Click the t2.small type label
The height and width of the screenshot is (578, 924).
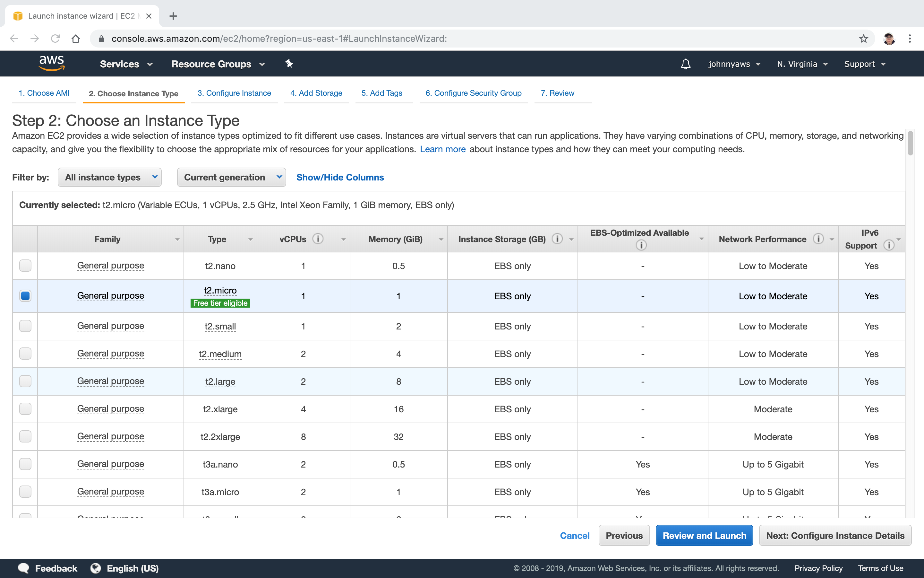click(220, 327)
